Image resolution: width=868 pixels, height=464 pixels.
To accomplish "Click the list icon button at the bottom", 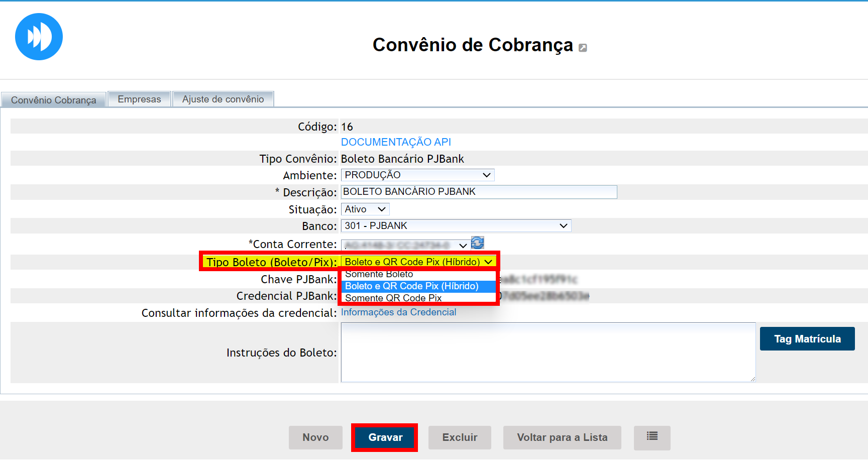I will pos(652,437).
